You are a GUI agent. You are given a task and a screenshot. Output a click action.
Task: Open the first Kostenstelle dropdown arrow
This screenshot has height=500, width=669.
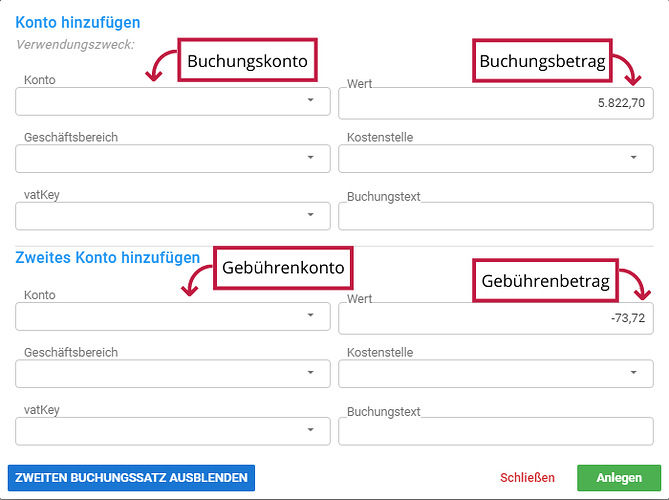click(x=634, y=157)
